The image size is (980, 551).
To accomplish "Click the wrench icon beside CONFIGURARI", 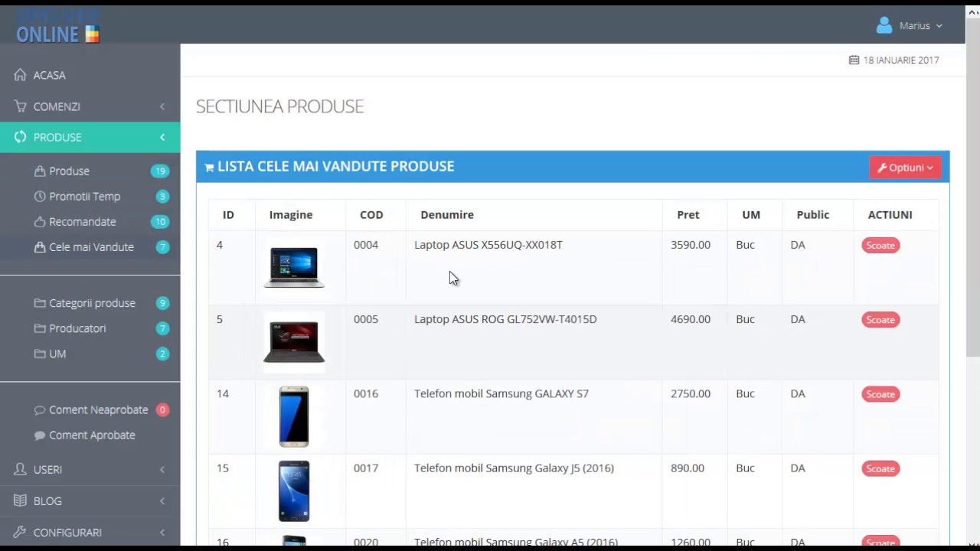I will [20, 532].
